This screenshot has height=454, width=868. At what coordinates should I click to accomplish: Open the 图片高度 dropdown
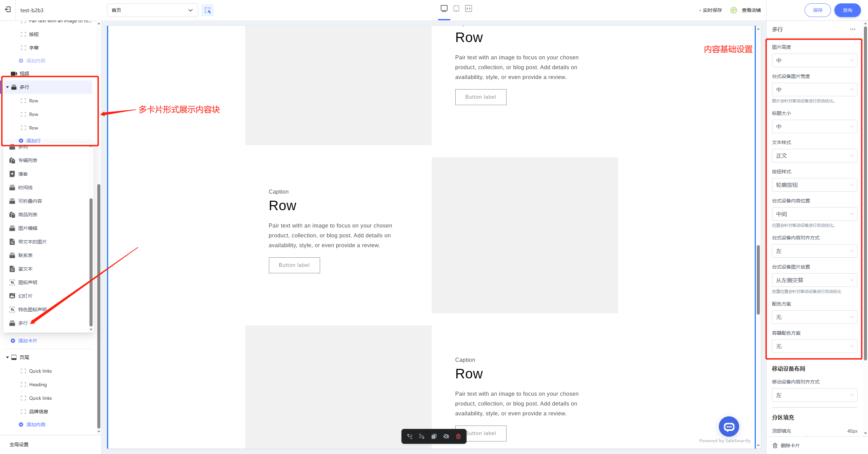point(815,60)
